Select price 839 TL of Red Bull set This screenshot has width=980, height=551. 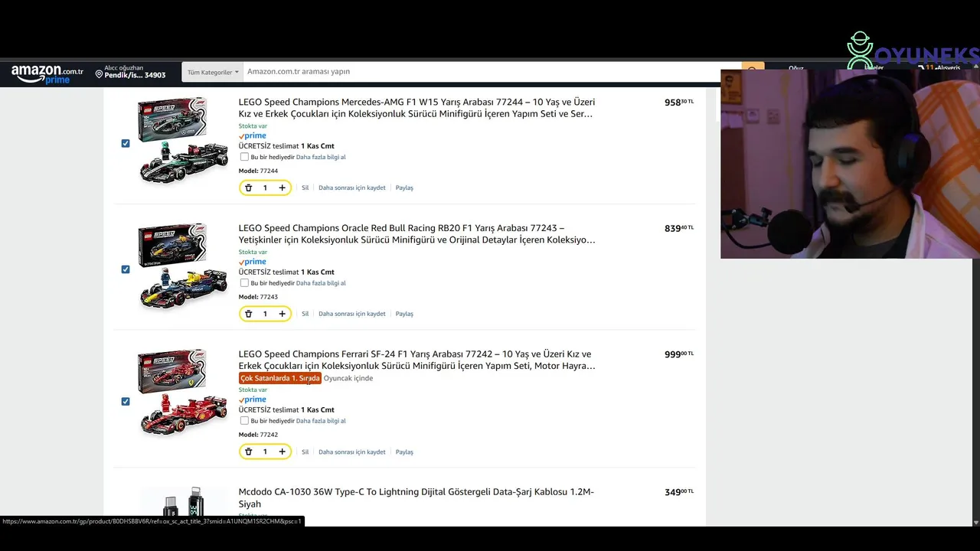coord(679,228)
